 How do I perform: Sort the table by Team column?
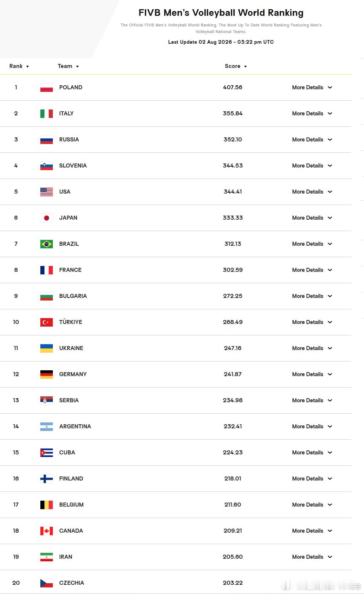tap(68, 66)
